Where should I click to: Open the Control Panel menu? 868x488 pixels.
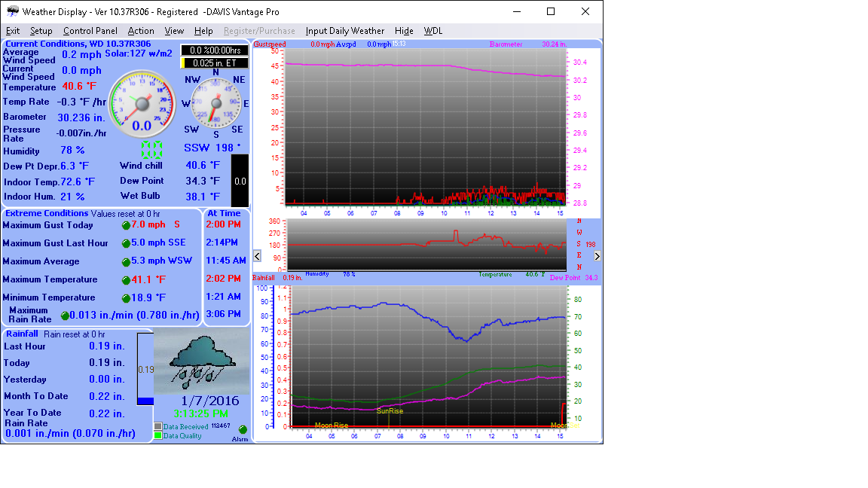coord(90,31)
